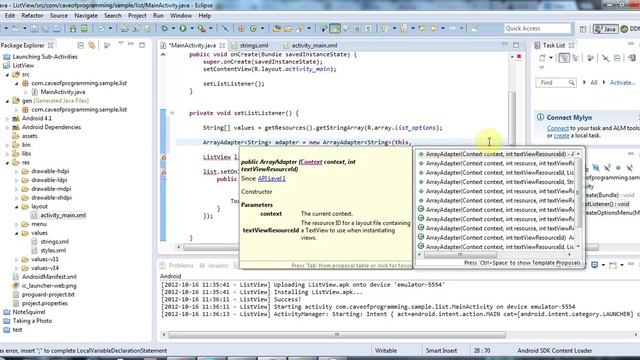The image size is (640, 360).
Task: Open the Android Virtual Device Manager icon
Action: pyautogui.click(x=84, y=28)
